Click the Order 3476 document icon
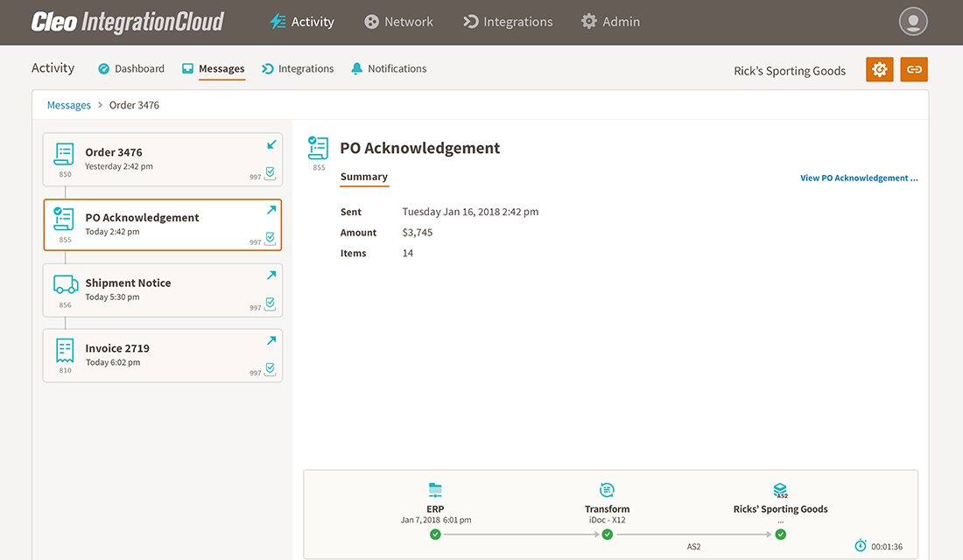Viewport: 963px width, 560px height. tap(64, 154)
